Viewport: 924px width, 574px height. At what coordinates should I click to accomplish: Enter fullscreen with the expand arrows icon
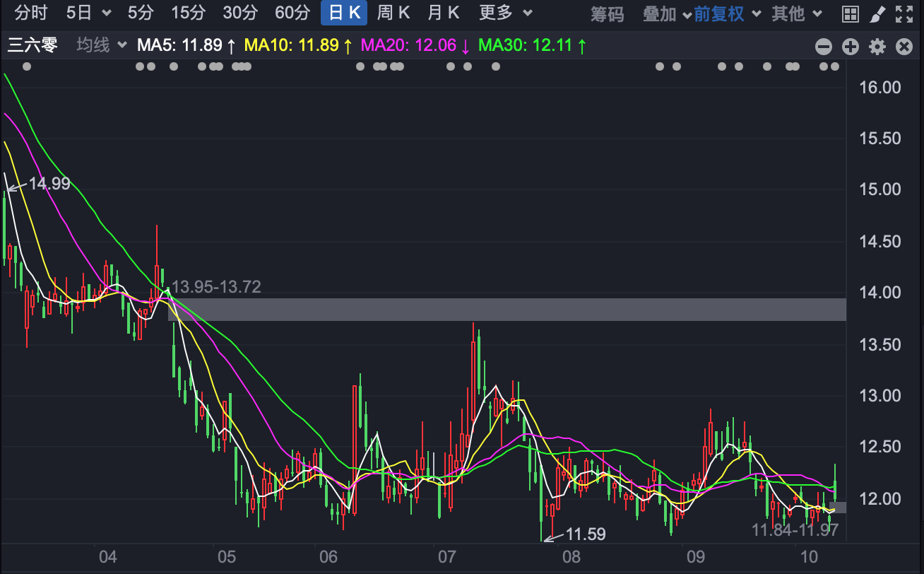[905, 13]
